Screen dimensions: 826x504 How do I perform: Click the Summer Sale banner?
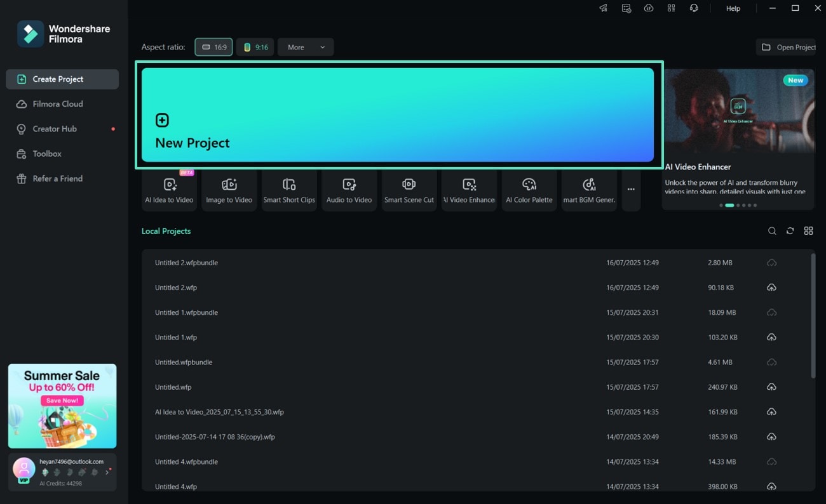(62, 406)
